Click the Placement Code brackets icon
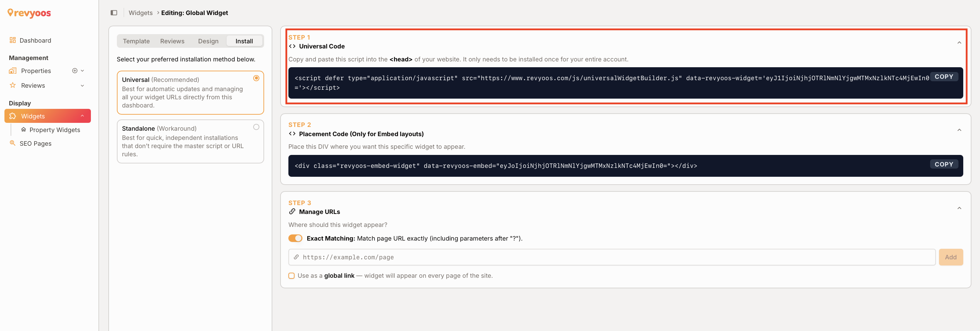Screen dimensions: 980x331 pos(292,134)
